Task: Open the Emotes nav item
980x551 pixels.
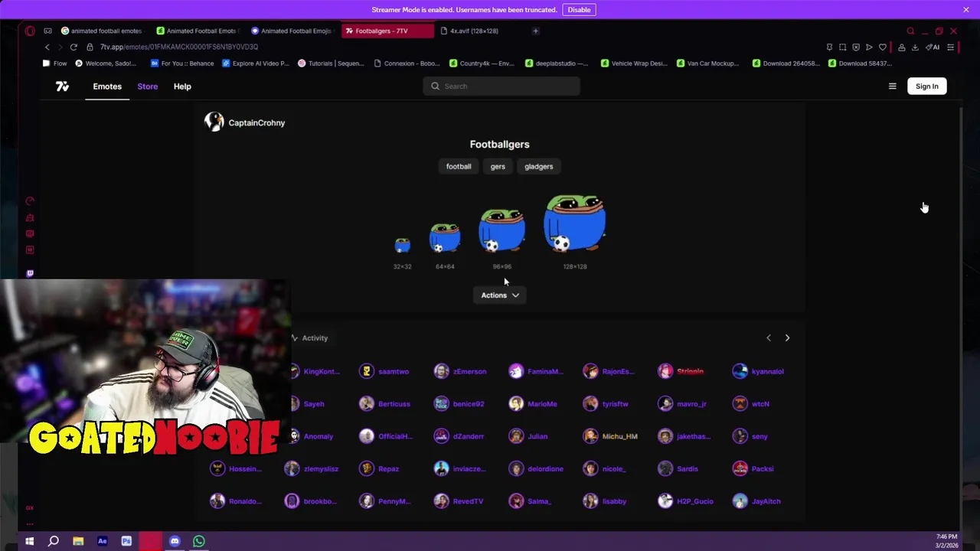Action: coord(107,86)
